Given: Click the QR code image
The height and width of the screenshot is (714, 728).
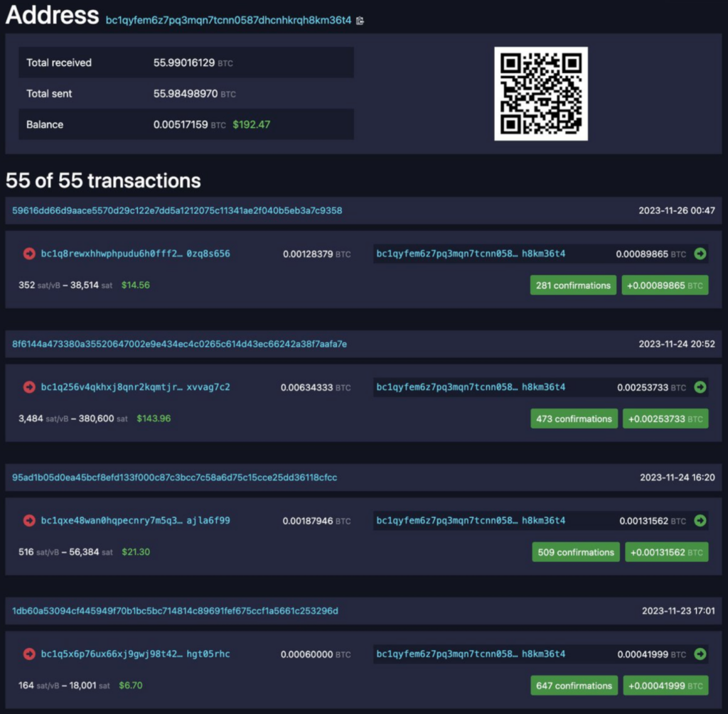Looking at the screenshot, I should coord(540,94).
